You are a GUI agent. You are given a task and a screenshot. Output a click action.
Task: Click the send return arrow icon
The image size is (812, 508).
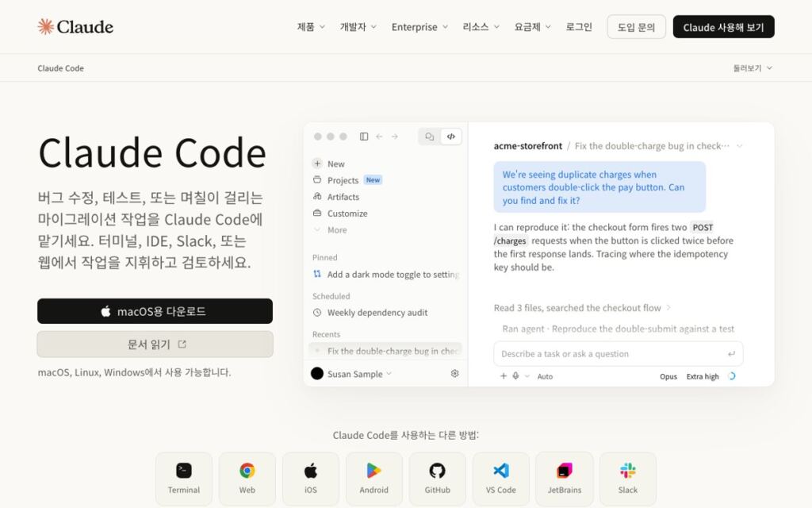click(731, 353)
